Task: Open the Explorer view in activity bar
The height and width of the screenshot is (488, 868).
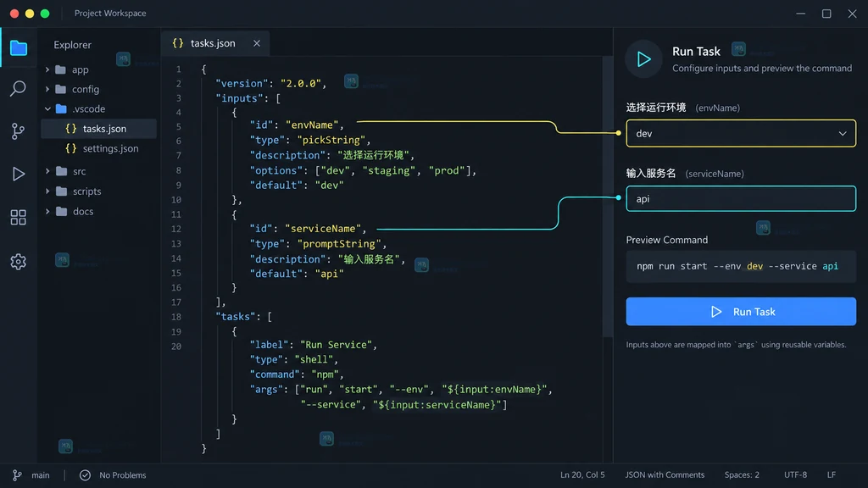Action: point(19,48)
